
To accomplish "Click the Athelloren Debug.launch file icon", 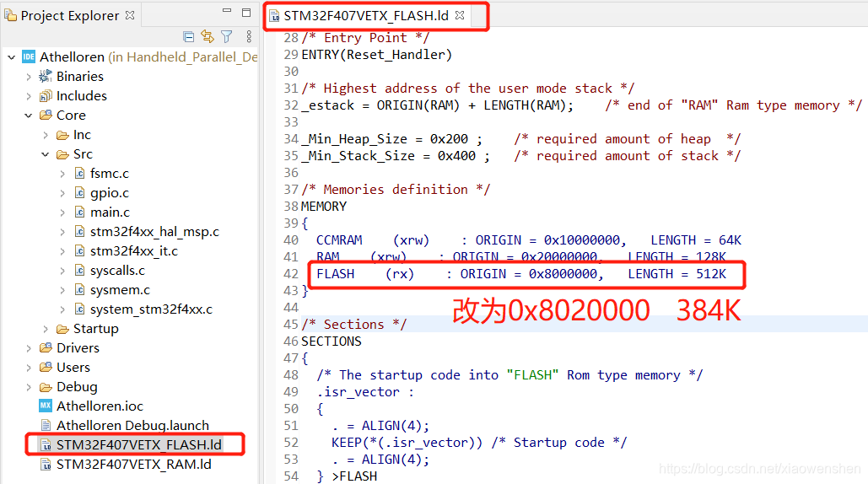I will pos(46,425).
